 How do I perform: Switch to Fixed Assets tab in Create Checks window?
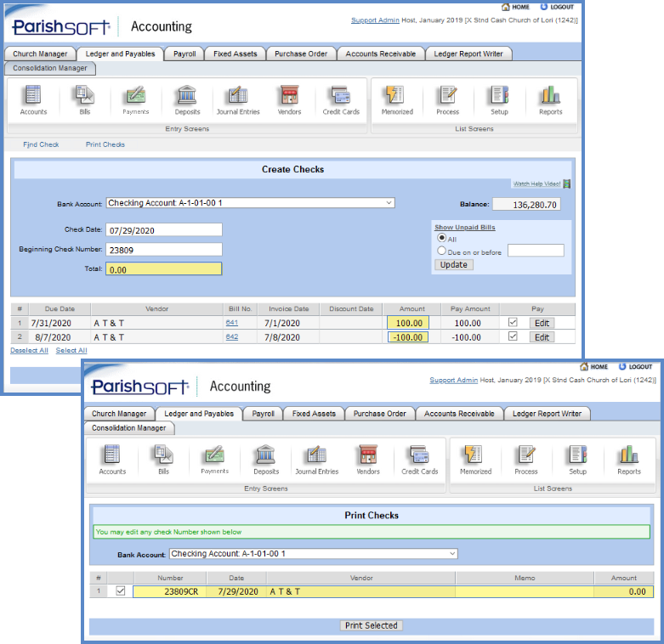[x=235, y=54]
